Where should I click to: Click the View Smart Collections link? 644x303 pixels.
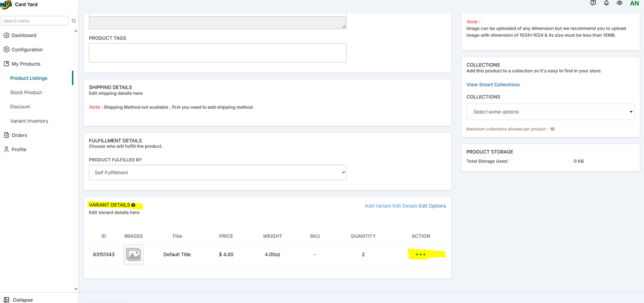493,85
